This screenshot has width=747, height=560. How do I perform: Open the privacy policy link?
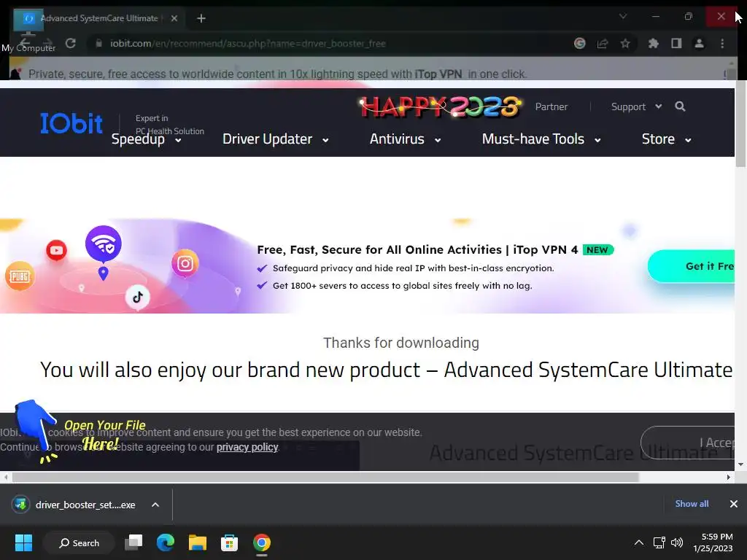point(247,447)
